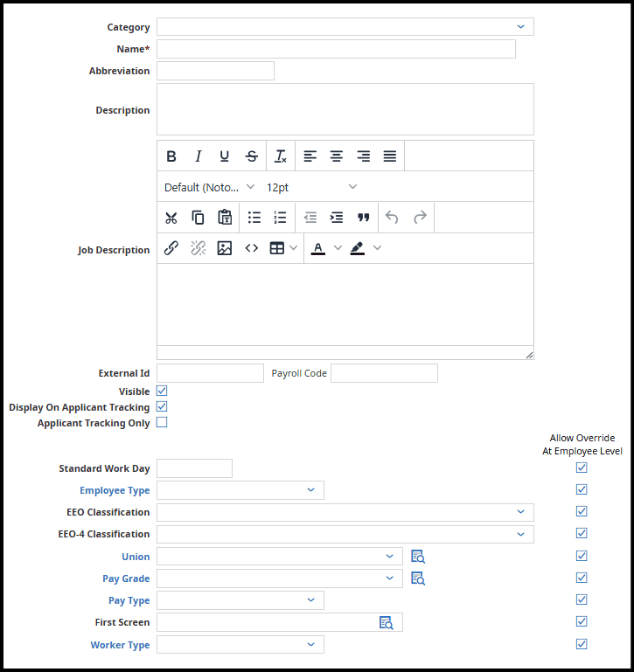Open text color picker arrow
Viewport: 634px width, 672px height.
coord(338,248)
